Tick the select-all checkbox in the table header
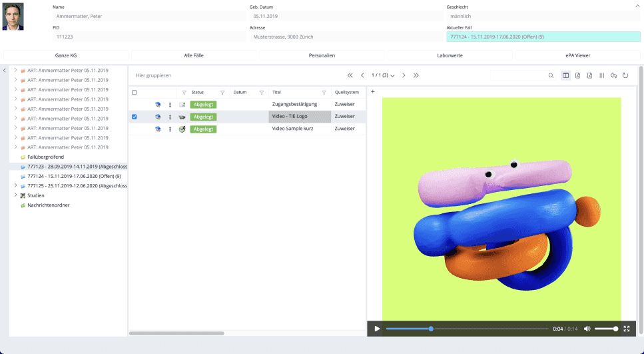 135,93
